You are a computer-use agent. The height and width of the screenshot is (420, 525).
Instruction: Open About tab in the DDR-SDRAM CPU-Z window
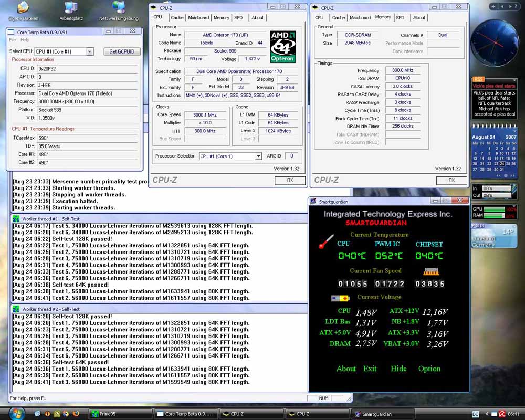[x=419, y=18]
